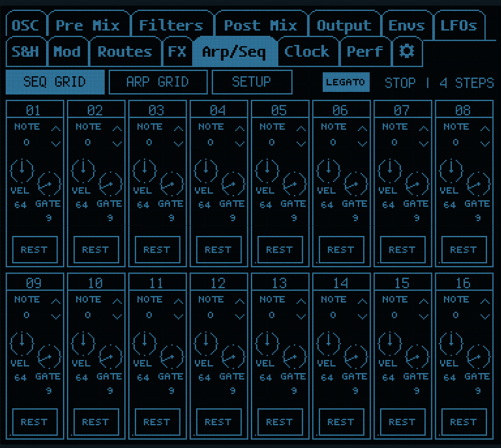
Task: Set step 09 to REST
Action: (x=35, y=422)
